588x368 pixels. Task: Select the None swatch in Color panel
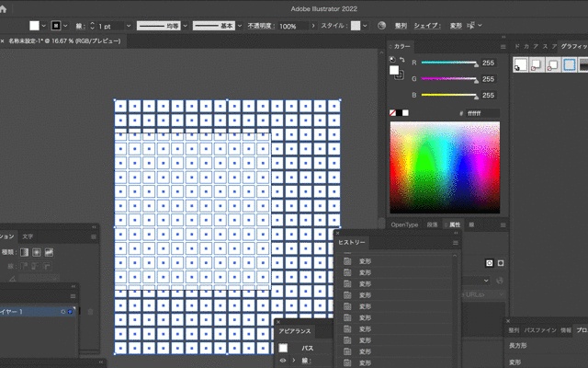pyautogui.click(x=394, y=113)
